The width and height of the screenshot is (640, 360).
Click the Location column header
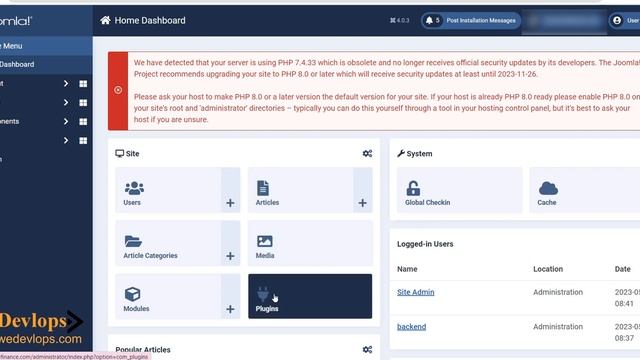[548, 269]
